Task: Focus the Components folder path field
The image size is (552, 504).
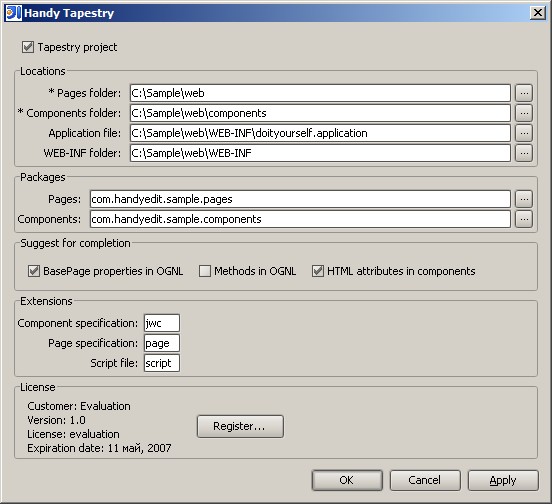Action: (x=320, y=113)
